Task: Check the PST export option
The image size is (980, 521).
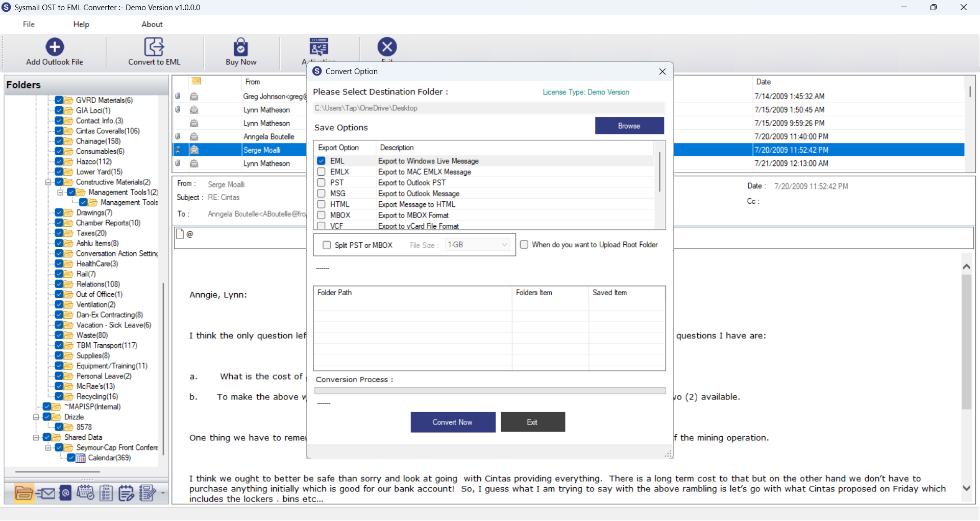Action: click(321, 182)
